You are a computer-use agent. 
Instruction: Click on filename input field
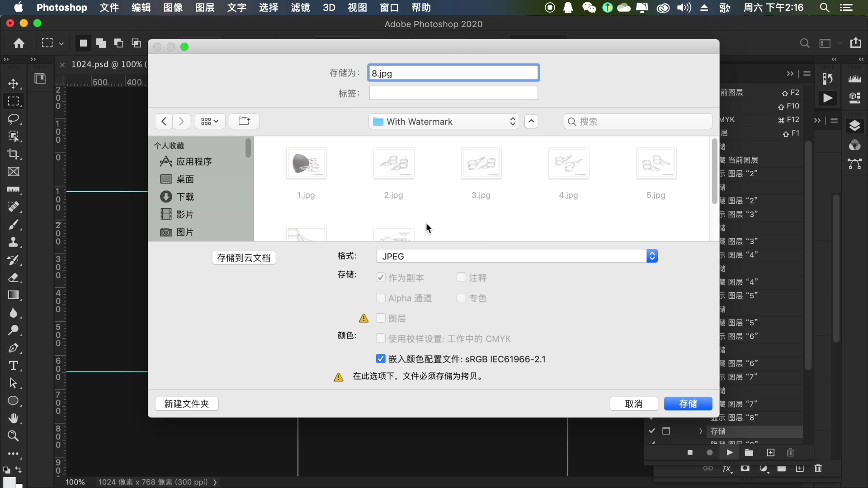(453, 73)
